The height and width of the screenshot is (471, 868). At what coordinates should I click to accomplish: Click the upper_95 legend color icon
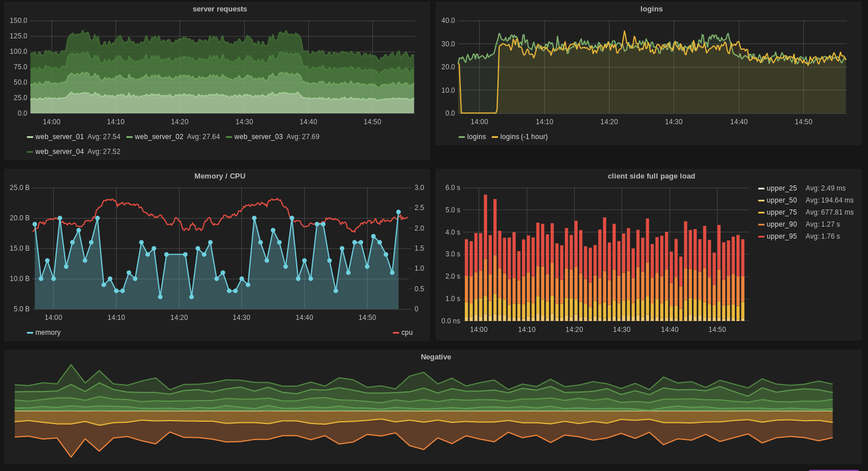click(x=761, y=236)
